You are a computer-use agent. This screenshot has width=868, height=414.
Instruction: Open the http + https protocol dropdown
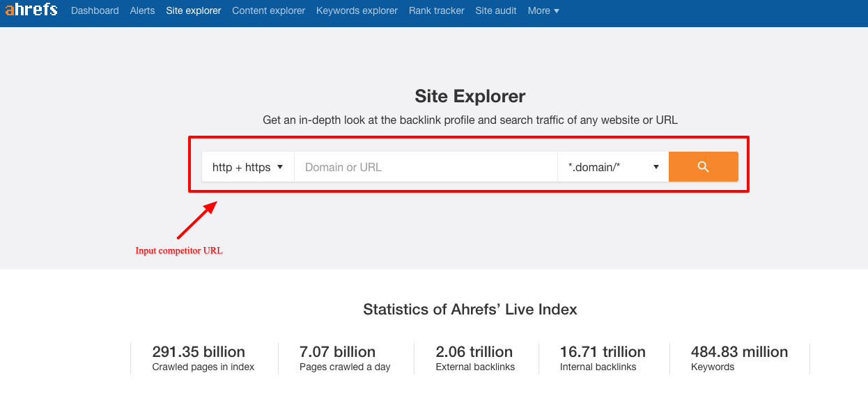(x=248, y=167)
